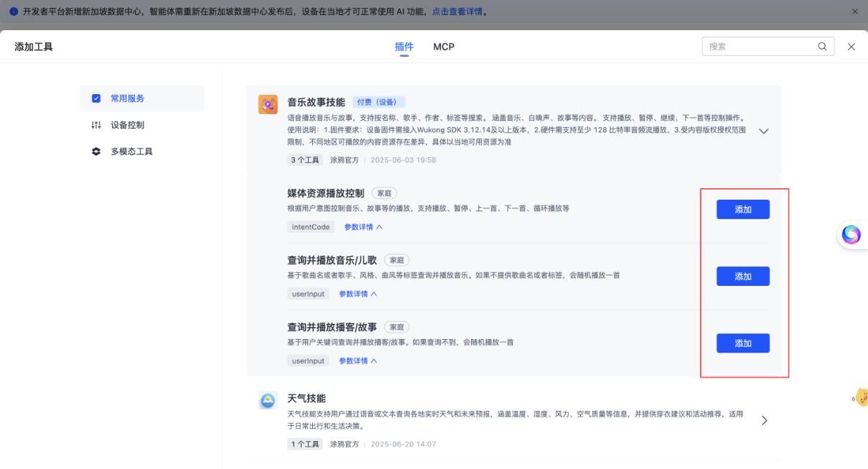Select the 插件 tab
This screenshot has height=469, width=868.
point(404,47)
